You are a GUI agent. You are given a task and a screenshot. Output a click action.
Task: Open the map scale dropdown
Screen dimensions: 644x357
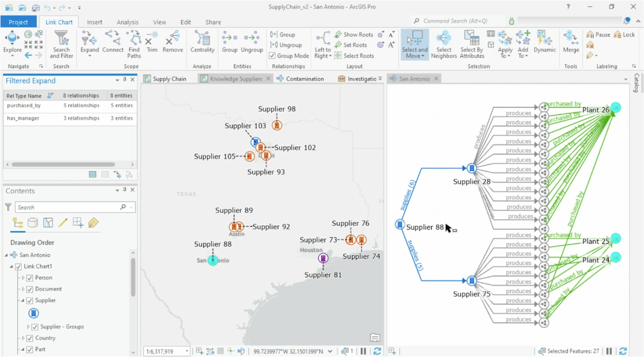click(187, 351)
